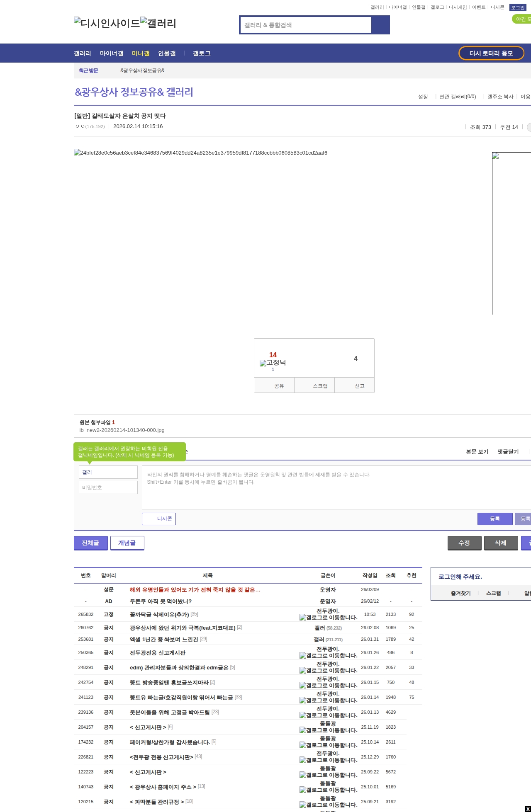Click the 디시 로터리 응모 button
The width and height of the screenshot is (531, 812).
[491, 53]
